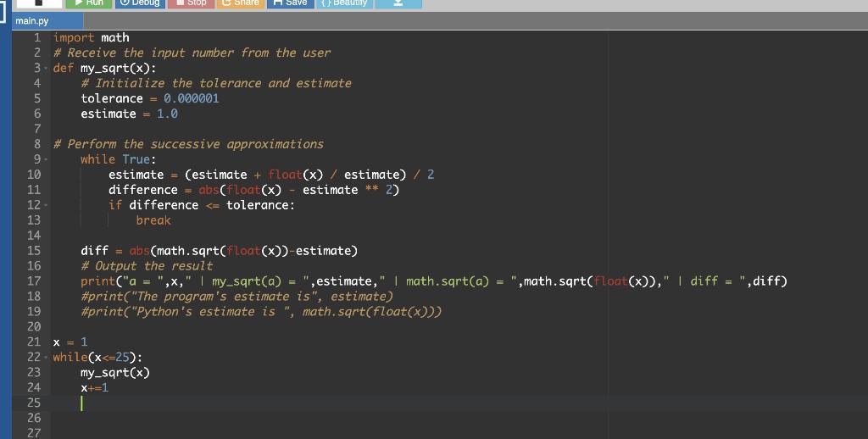Viewport: 868px width, 439px height.
Task: Click the download icon button after Beautify
Action: [x=399, y=3]
